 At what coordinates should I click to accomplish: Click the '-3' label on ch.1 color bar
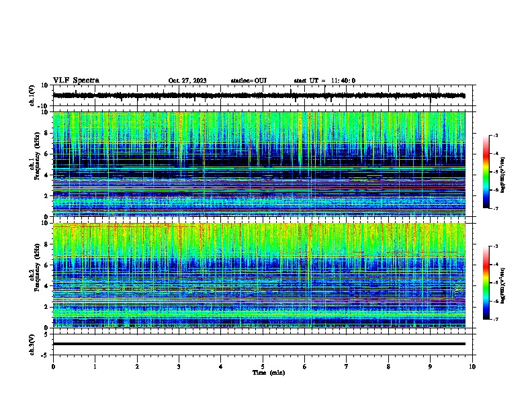coord(495,135)
